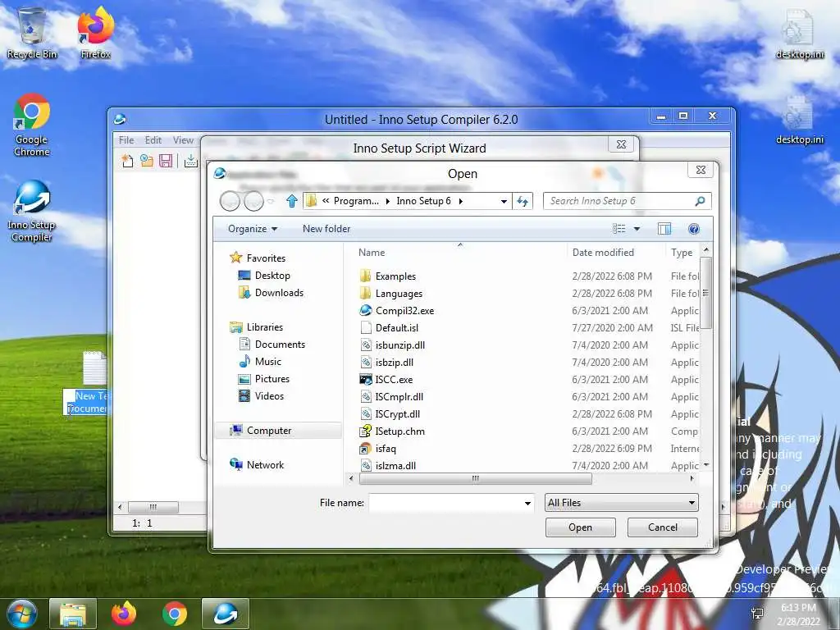Screen dimensions: 840x630
Task: Open the dialog Help icon
Action: point(694,229)
